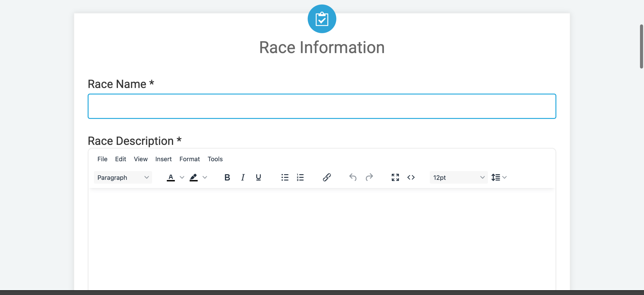Image resolution: width=644 pixels, height=295 pixels.
Task: Open the 12pt font size dropdown
Action: tap(458, 177)
